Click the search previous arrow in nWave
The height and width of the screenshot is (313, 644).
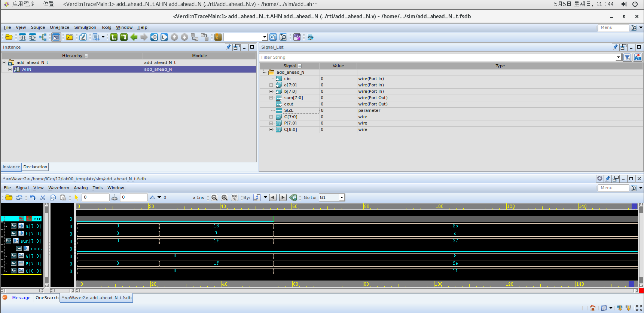click(x=273, y=197)
